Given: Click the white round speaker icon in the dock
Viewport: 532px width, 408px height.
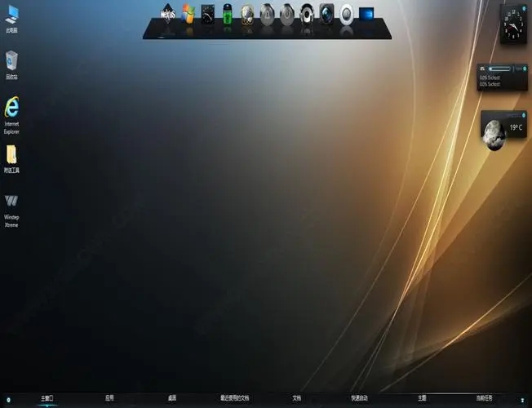Looking at the screenshot, I should point(347,14).
